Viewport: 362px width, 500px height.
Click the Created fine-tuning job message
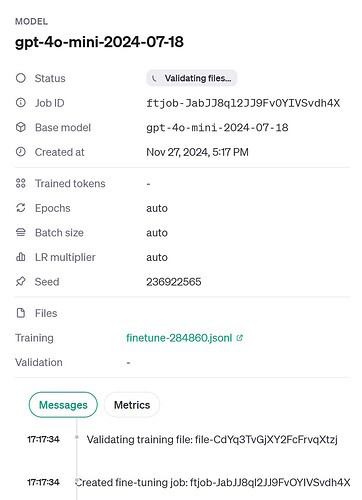pyautogui.click(x=213, y=482)
